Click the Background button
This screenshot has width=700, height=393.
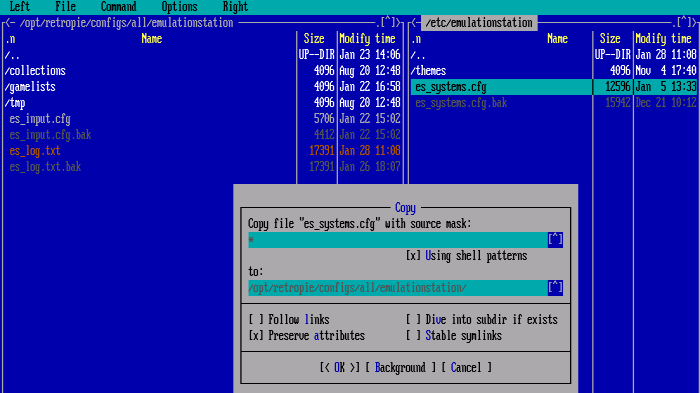coord(400,368)
